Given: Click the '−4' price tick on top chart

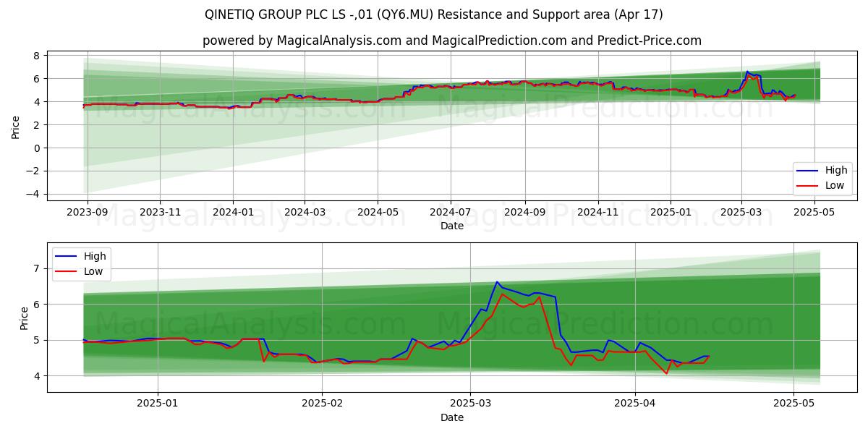Looking at the screenshot, I should [34, 195].
